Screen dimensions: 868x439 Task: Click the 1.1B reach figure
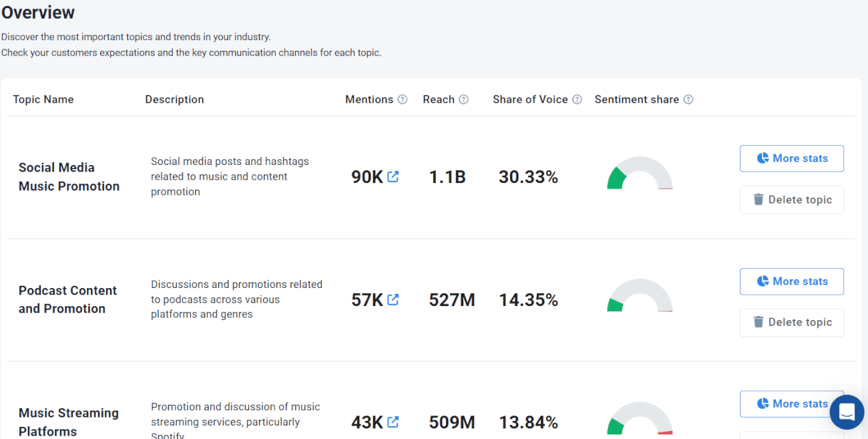[x=447, y=176]
